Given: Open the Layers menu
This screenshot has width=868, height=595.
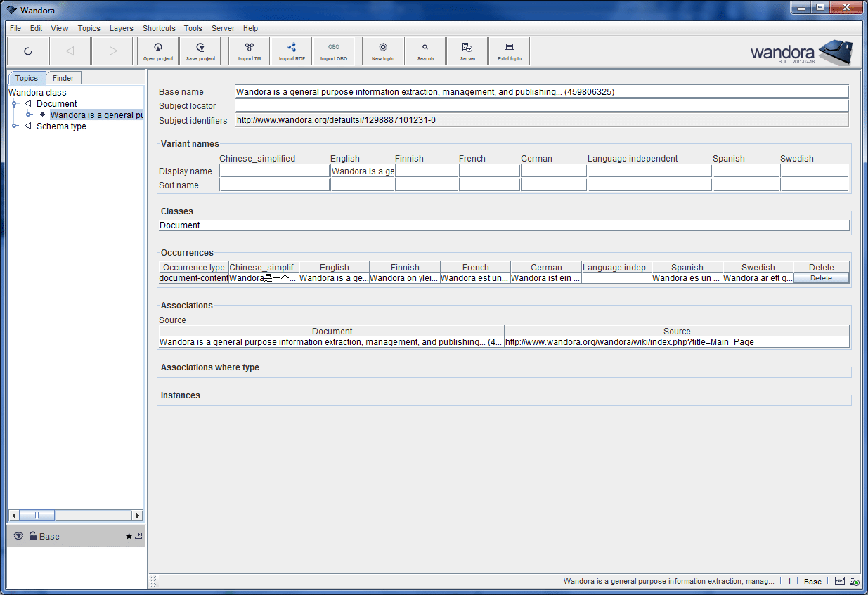Looking at the screenshot, I should [121, 28].
